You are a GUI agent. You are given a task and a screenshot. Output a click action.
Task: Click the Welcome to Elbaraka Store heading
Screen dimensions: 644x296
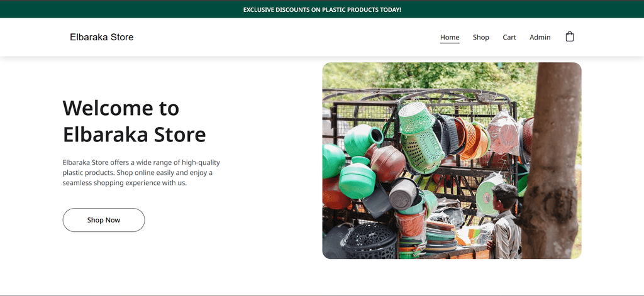click(x=135, y=121)
